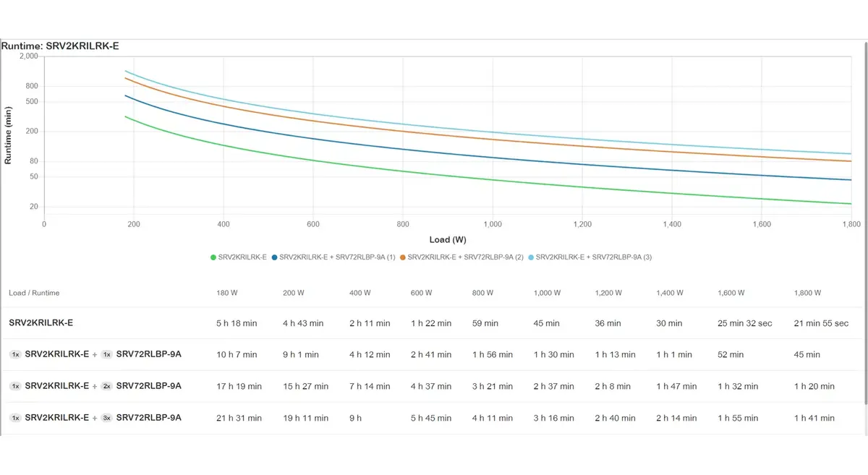Click the 1,400 W column header
Image resolution: width=868 pixels, height=475 pixels.
pos(669,293)
